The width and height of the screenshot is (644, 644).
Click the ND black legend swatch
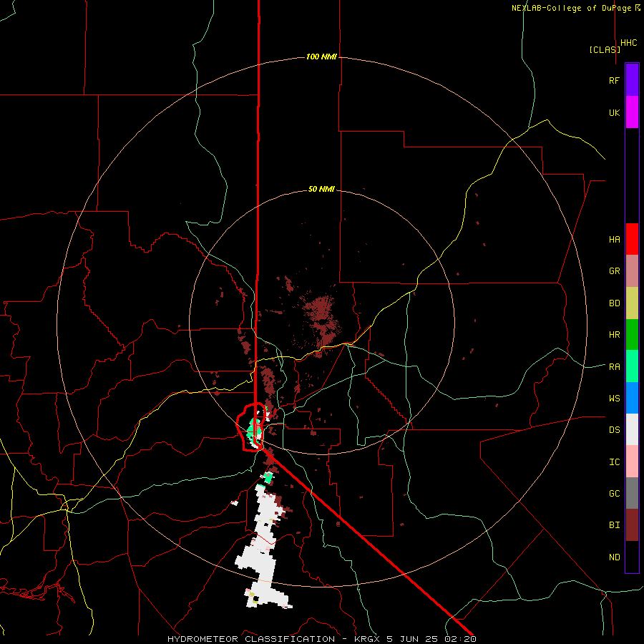click(632, 557)
